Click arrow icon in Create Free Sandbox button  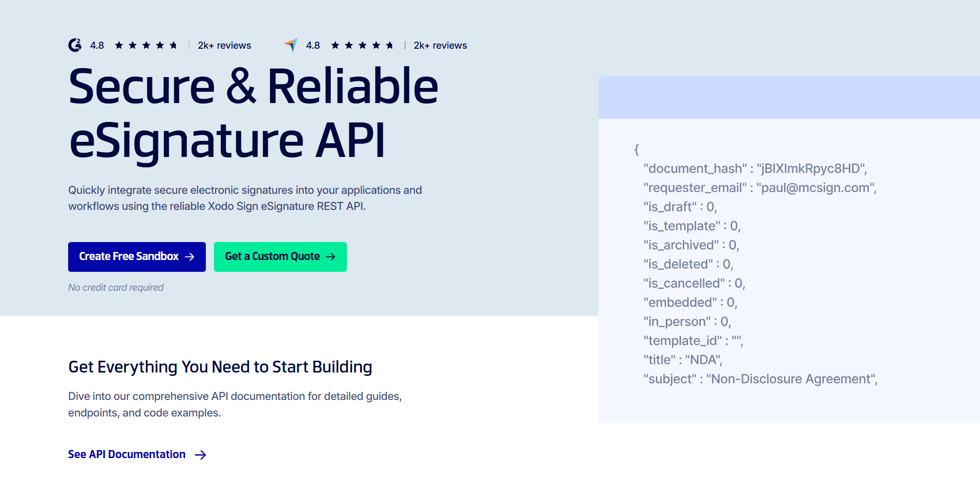(190, 257)
